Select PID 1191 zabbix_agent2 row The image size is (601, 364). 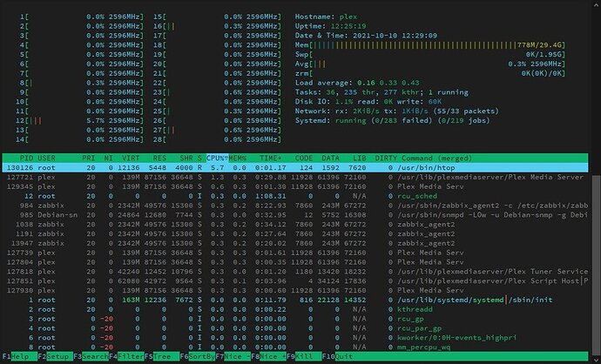point(295,233)
